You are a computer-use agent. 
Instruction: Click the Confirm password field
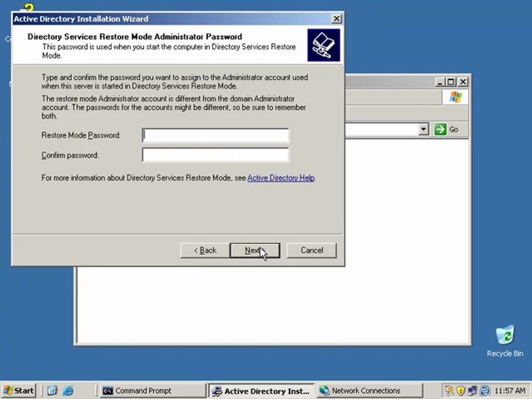tap(216, 155)
